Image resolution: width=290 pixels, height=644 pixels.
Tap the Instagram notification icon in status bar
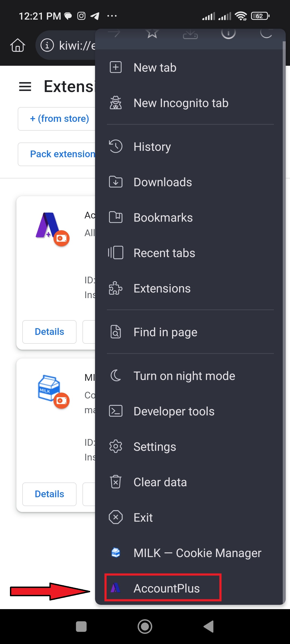81,16
